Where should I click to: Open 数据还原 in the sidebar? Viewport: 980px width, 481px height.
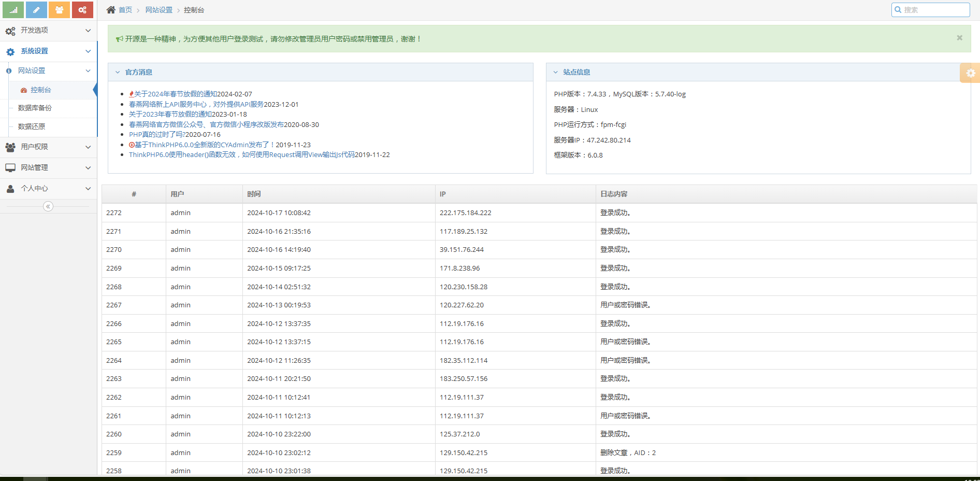coord(32,126)
